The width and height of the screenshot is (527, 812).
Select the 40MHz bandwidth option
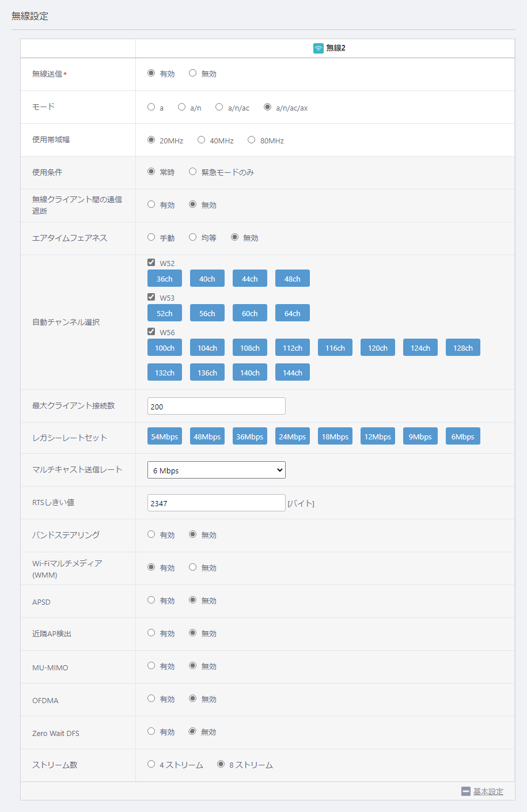[x=202, y=140]
